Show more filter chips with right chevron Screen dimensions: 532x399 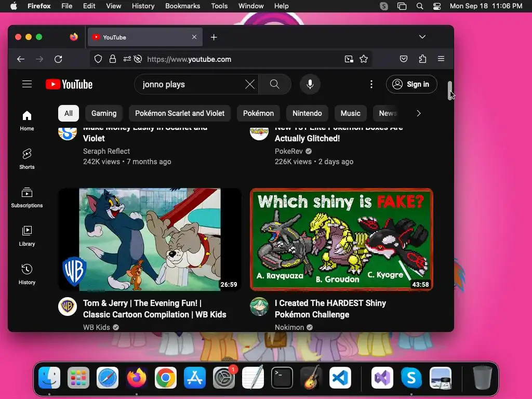click(x=419, y=113)
